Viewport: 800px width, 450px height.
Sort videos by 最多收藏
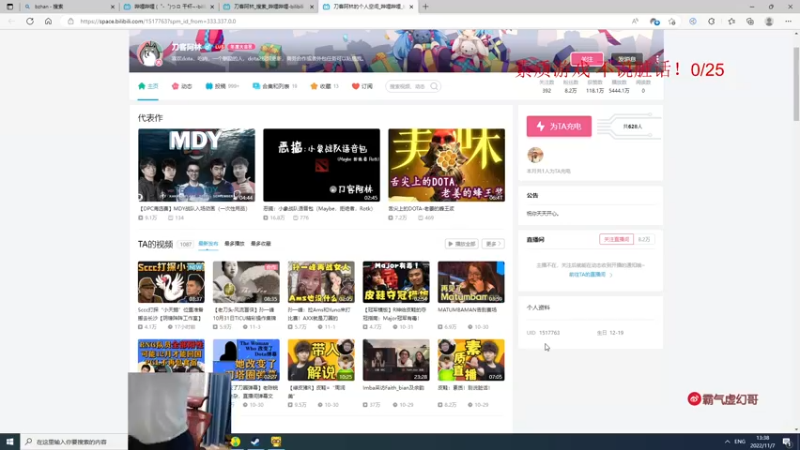point(261,244)
